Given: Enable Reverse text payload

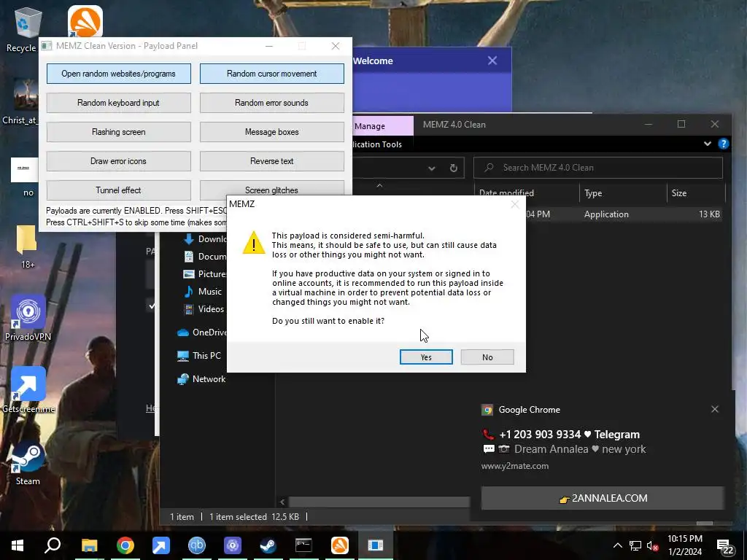Looking at the screenshot, I should pos(271,161).
